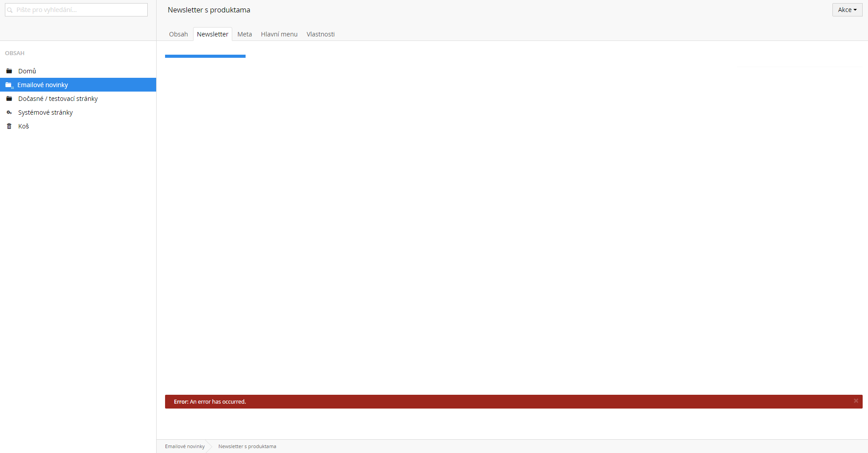The height and width of the screenshot is (453, 868).
Task: Switch to the Hlavní menu tab
Action: 279,34
